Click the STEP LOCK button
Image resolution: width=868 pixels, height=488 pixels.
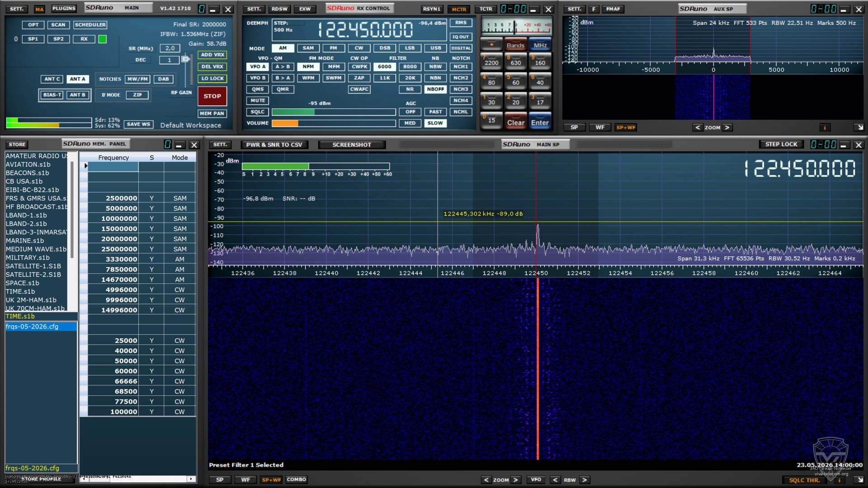pyautogui.click(x=781, y=144)
